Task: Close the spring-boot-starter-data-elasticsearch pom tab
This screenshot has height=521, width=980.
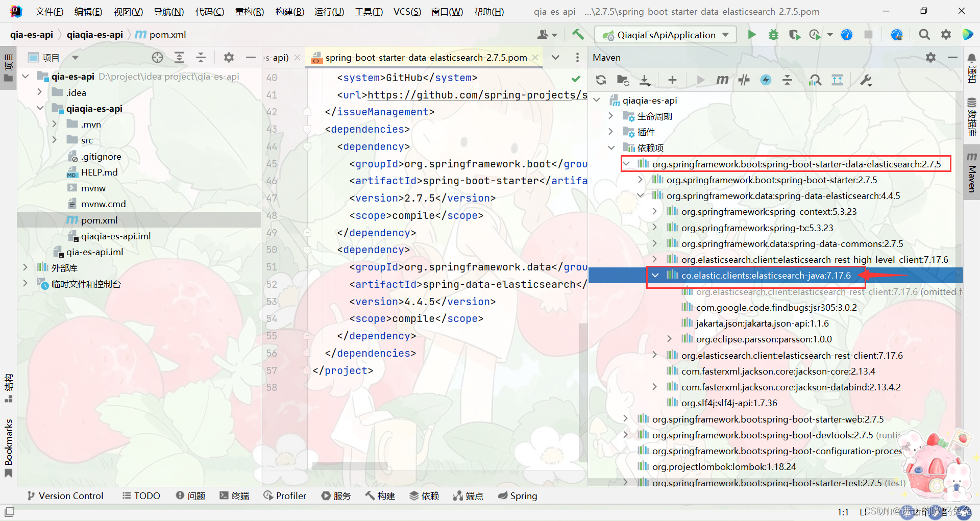Action: pos(535,58)
